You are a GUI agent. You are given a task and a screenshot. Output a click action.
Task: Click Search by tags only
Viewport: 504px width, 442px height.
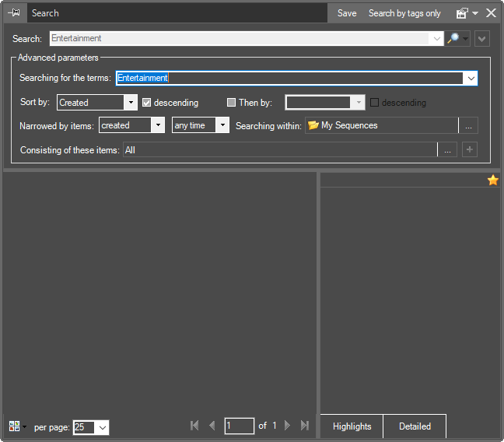coord(404,13)
